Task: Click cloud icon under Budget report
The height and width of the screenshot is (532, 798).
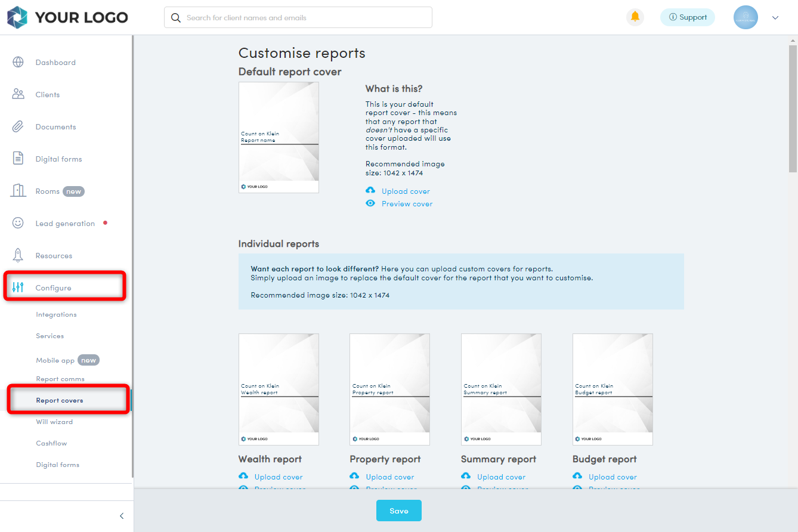Action: (x=577, y=476)
